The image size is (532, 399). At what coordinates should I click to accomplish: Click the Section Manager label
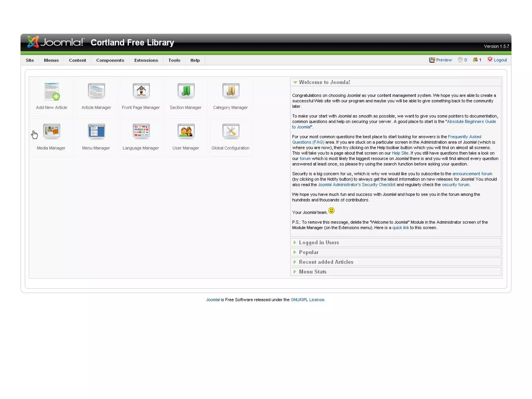point(185,108)
